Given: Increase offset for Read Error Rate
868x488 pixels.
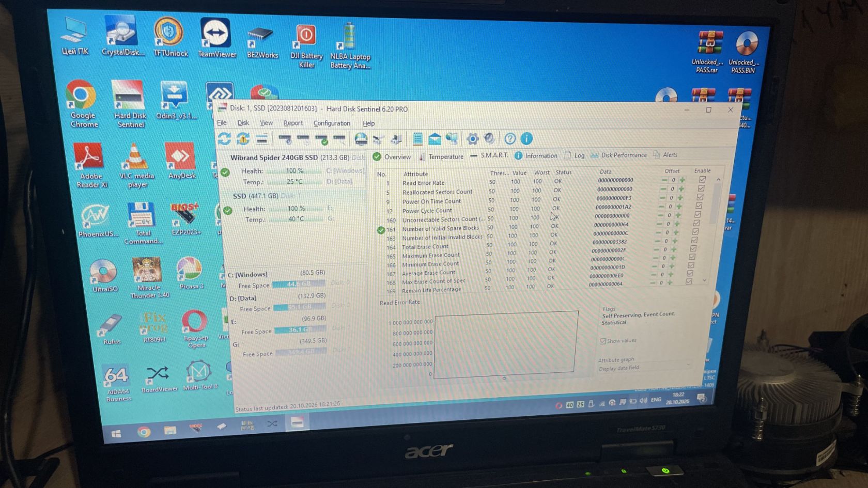Looking at the screenshot, I should (682, 180).
